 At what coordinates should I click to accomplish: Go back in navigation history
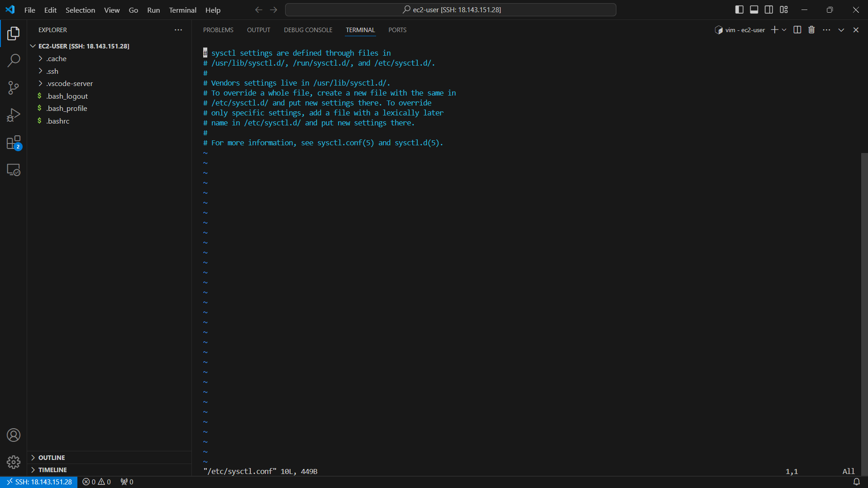(x=258, y=10)
